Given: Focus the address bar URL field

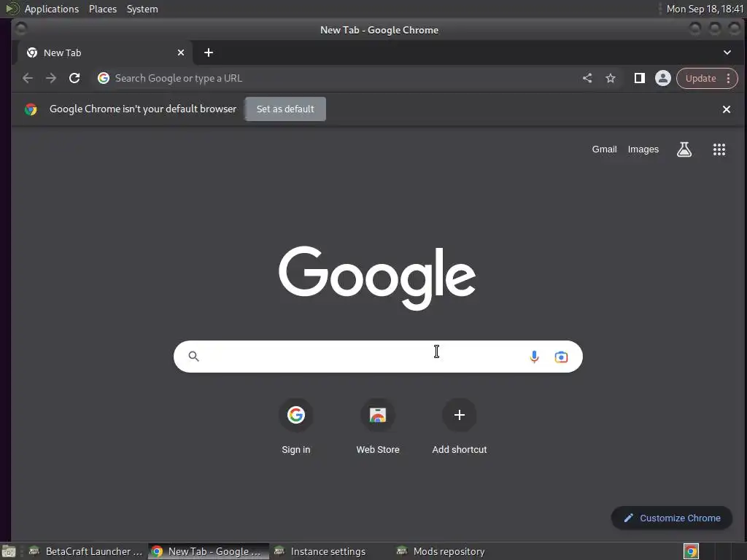Looking at the screenshot, I should [333, 78].
